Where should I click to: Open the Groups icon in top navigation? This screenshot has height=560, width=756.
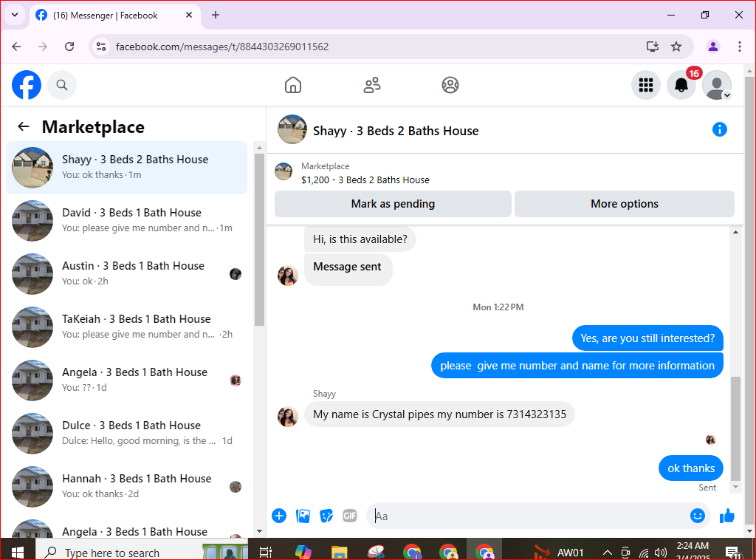click(450, 85)
